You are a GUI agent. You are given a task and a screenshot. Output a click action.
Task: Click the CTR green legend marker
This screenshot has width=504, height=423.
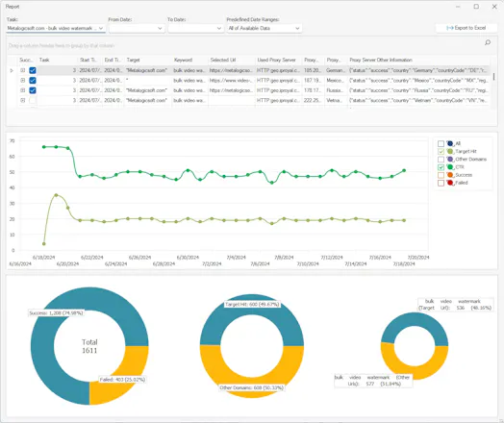[x=450, y=167]
